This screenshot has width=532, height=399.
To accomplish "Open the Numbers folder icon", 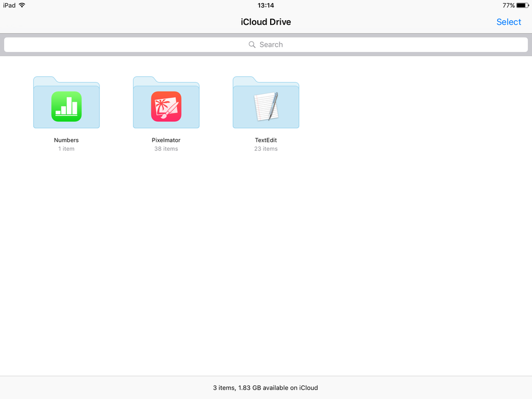I will 66,102.
